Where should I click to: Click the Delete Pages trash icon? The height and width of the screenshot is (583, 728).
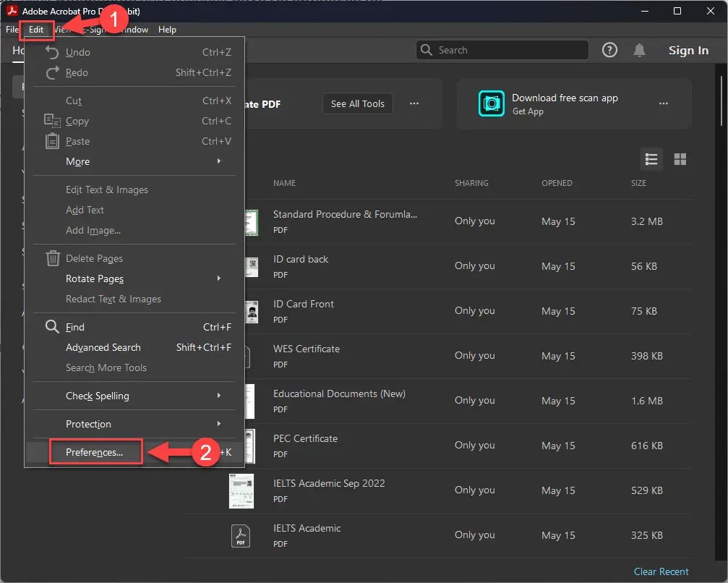[x=52, y=258]
